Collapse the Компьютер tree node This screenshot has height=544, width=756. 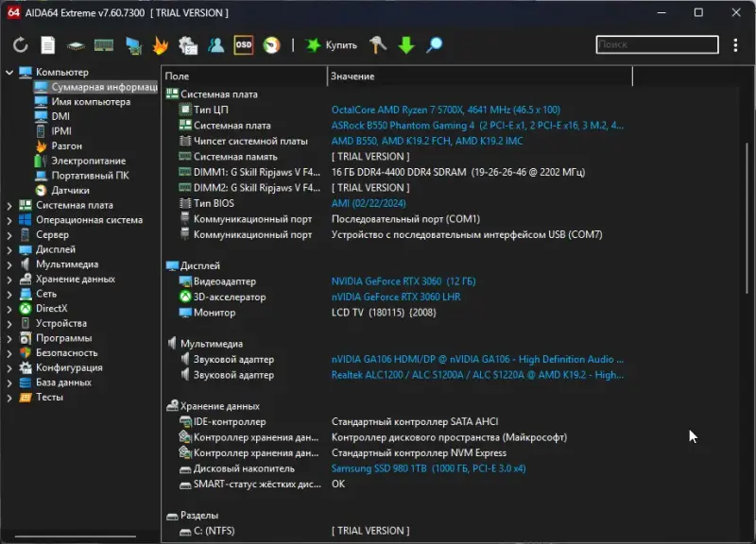click(9, 73)
